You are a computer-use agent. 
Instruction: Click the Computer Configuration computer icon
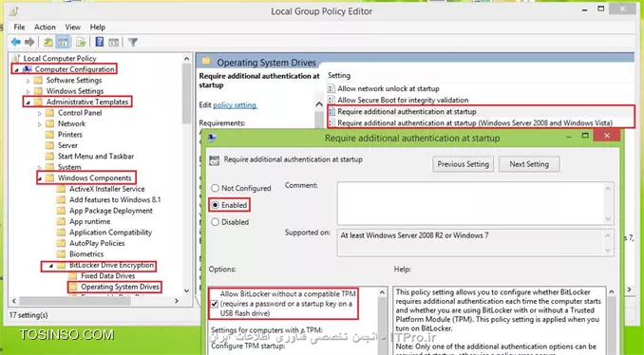pos(28,69)
